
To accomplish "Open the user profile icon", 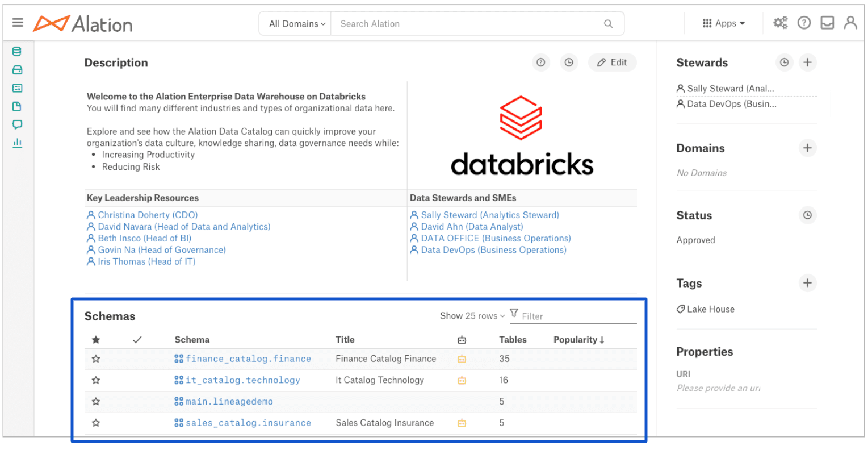I will (x=849, y=23).
